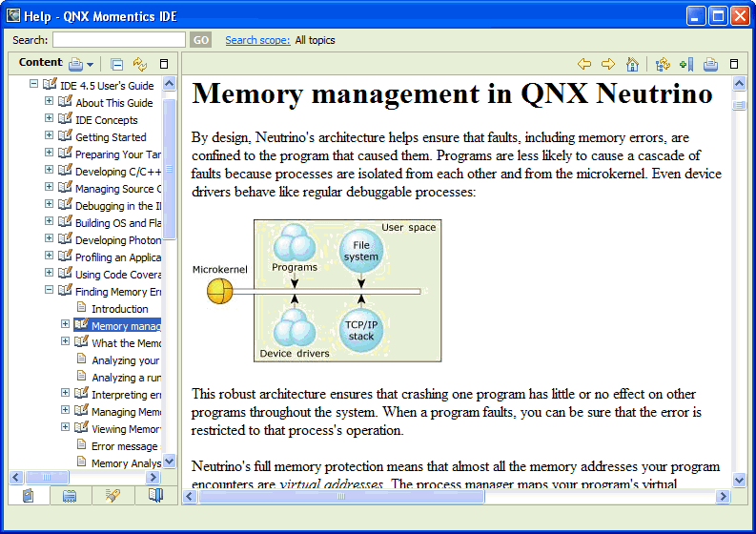756x534 pixels.
Task: Click inside the Search text field
Action: click(x=118, y=40)
